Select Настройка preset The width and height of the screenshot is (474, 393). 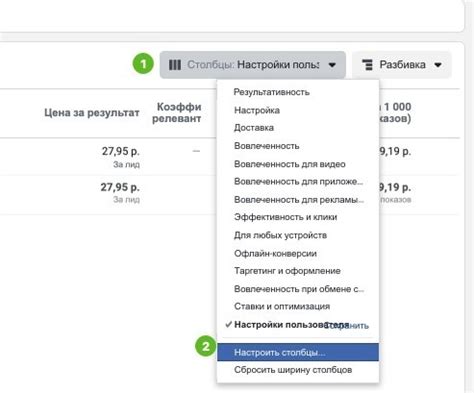pos(298,110)
